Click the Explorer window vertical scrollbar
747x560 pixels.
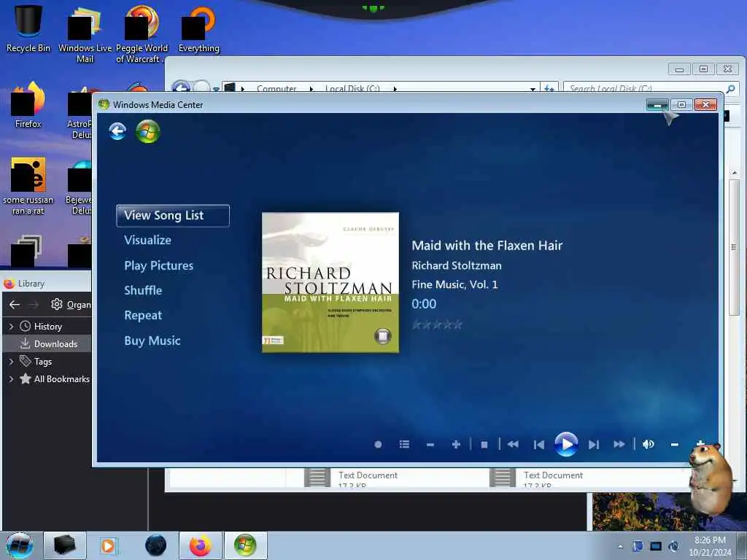pos(734,248)
